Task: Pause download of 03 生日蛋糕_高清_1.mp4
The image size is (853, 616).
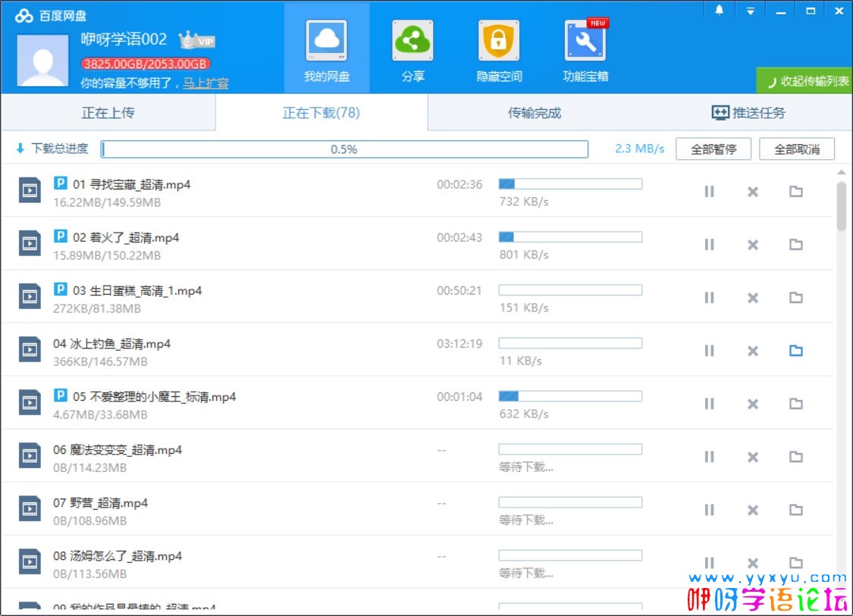Action: pos(710,298)
